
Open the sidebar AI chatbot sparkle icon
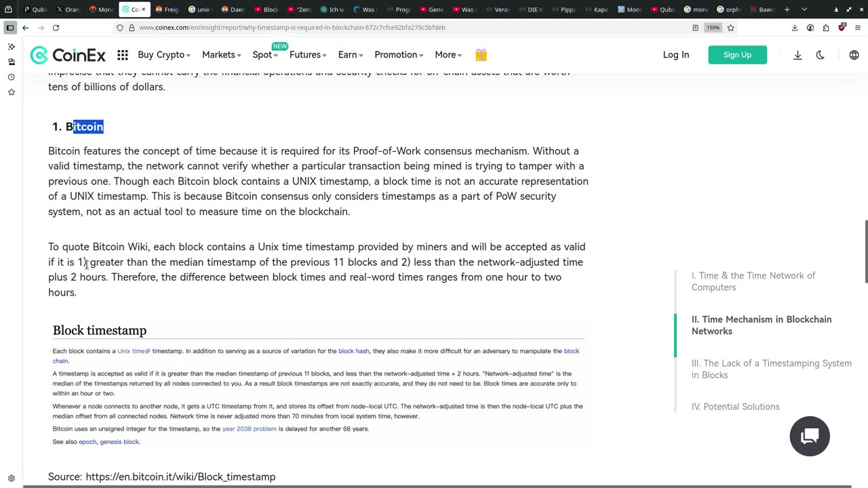pyautogui.click(x=11, y=46)
